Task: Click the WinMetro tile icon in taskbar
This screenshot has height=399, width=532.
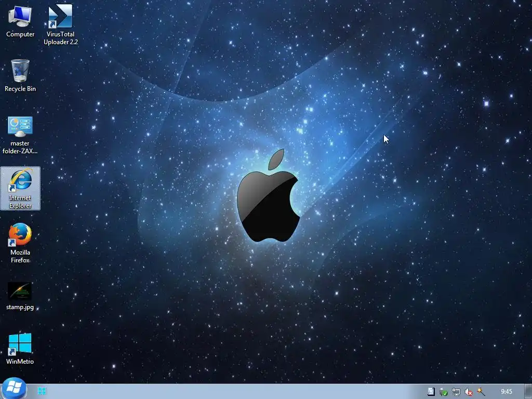Action: tap(42, 391)
